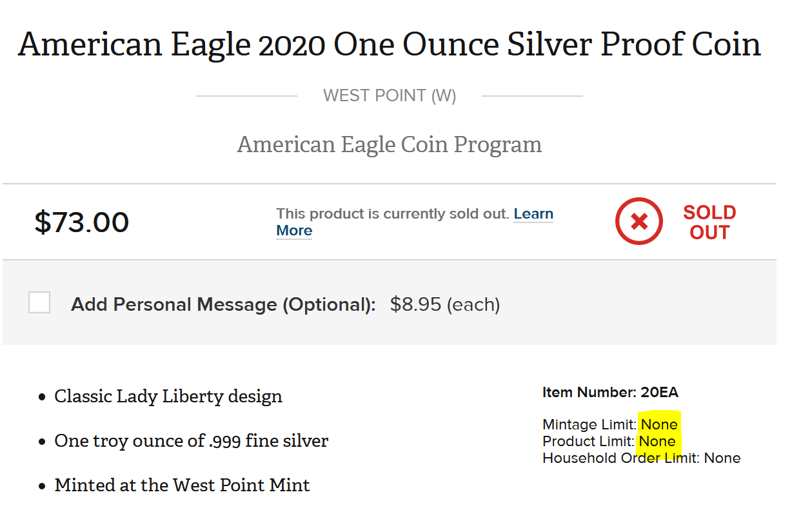The image size is (812, 519).
Task: Click the Product Limit label
Action: click(x=588, y=442)
